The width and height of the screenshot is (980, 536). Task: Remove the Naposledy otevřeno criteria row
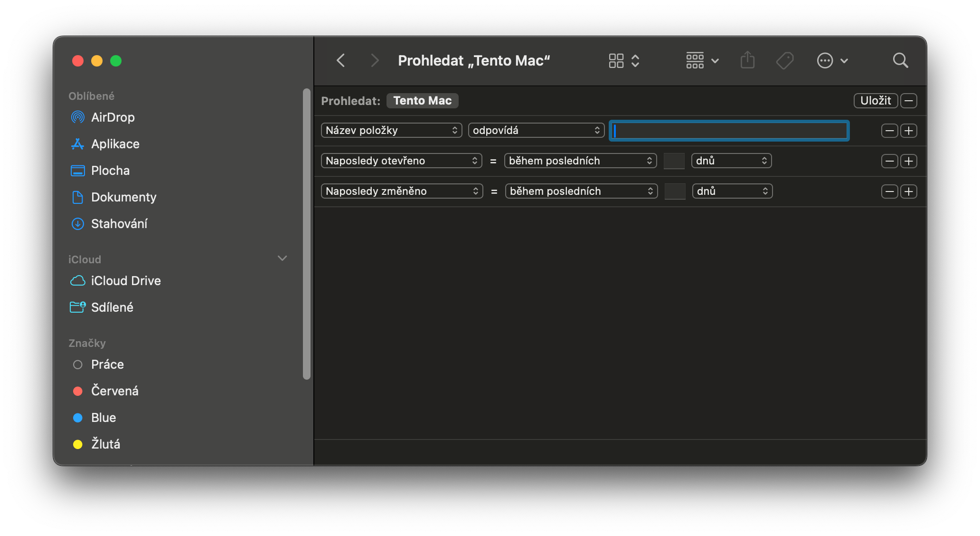pyautogui.click(x=889, y=161)
